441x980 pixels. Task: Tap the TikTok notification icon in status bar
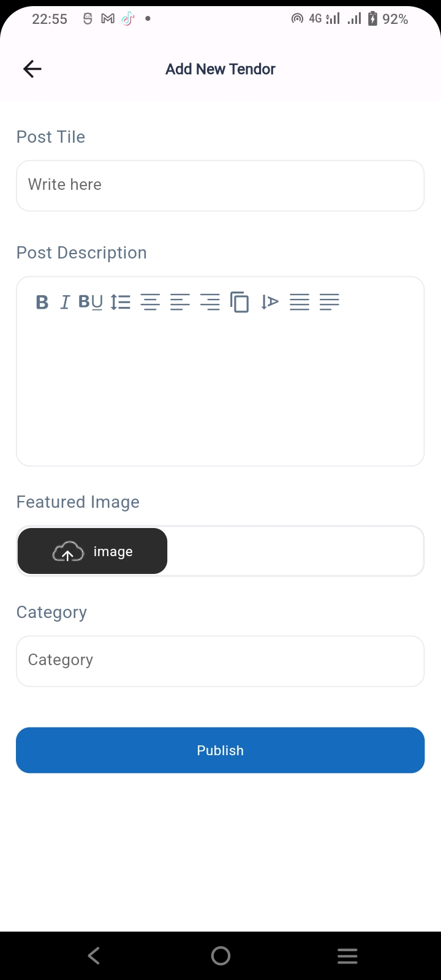(127, 19)
